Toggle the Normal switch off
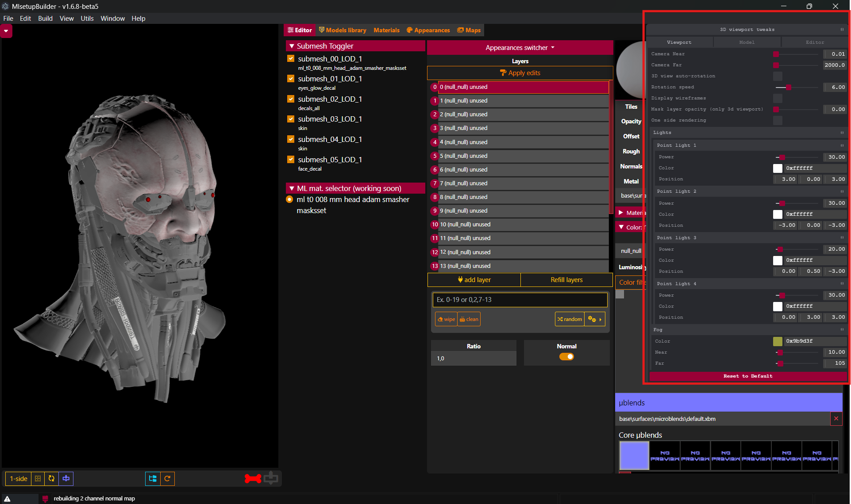Viewport: 851px width, 504px height. click(566, 357)
